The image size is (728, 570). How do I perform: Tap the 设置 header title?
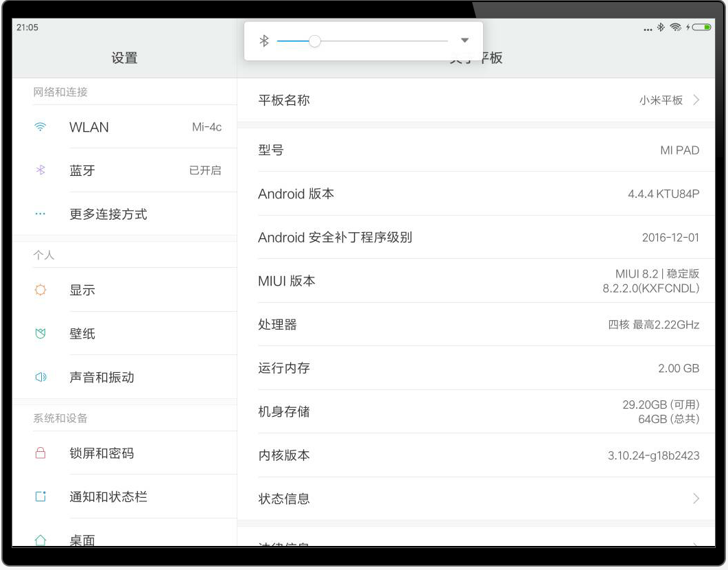point(124,58)
